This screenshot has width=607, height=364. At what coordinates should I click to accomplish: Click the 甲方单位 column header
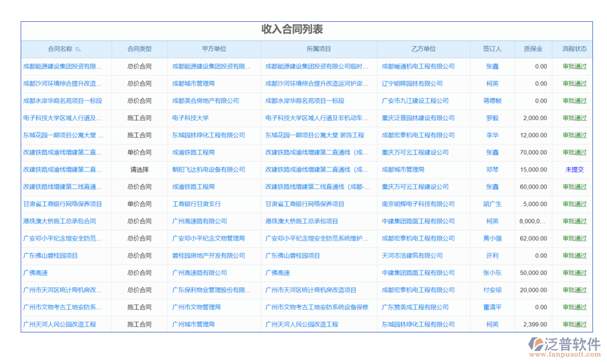pos(214,49)
